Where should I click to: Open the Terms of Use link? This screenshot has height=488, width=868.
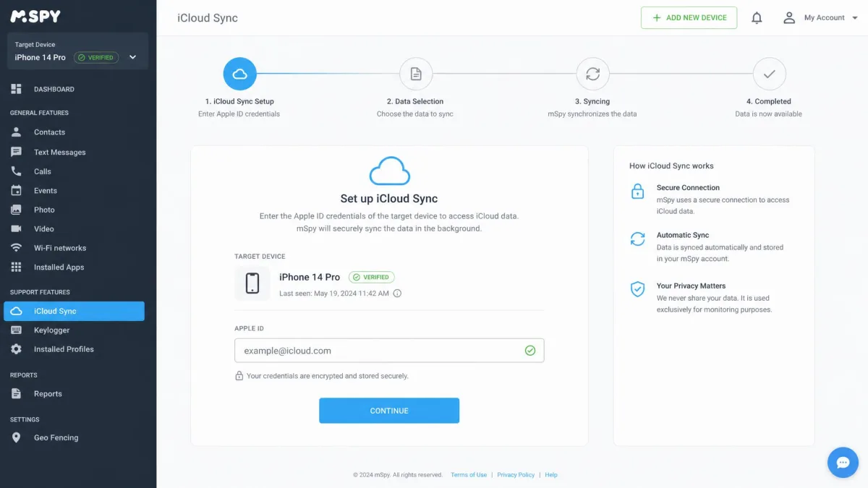coord(469,475)
